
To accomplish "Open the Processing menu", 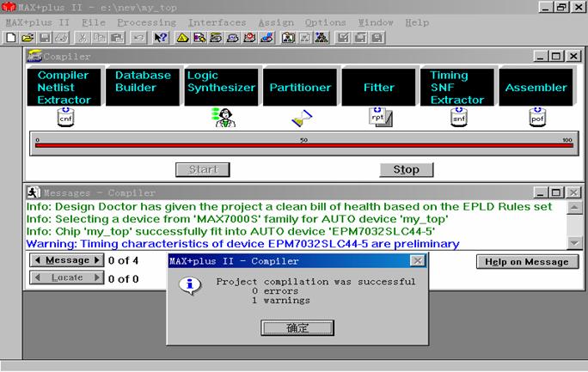I will (147, 22).
